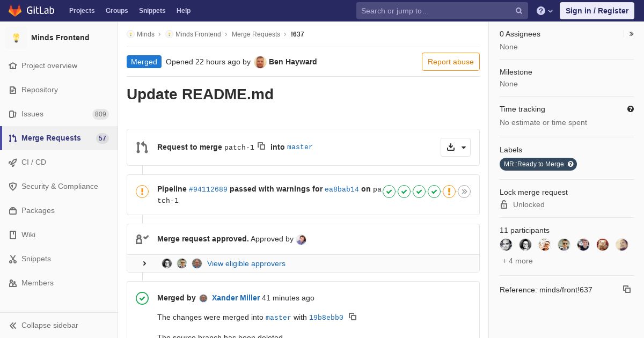Viewport: 644px width, 338px height.
Task: Open Xander Miller's profile
Action: pyautogui.click(x=236, y=298)
